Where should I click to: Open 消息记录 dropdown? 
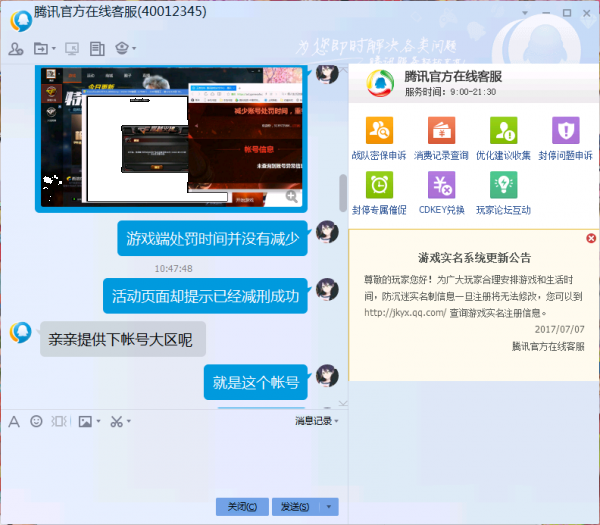click(317, 421)
